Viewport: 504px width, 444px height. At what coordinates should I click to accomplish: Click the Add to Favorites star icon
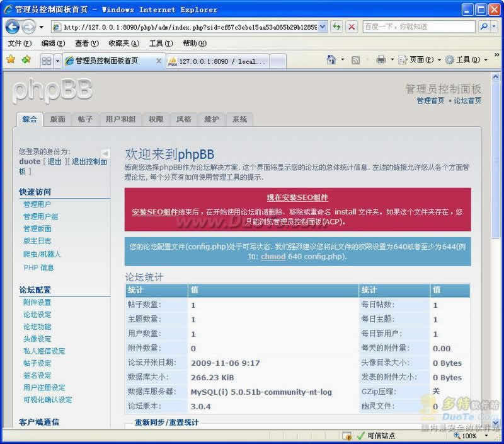26,59
